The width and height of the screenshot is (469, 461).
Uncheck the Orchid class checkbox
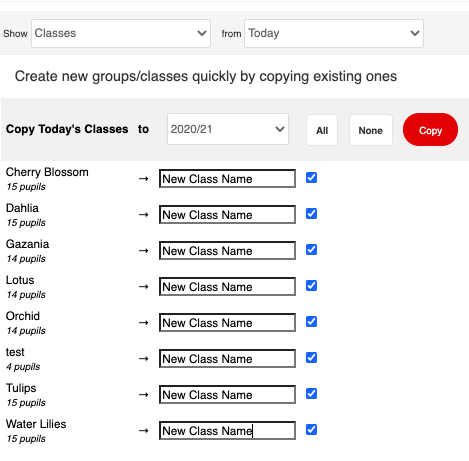[x=311, y=322]
